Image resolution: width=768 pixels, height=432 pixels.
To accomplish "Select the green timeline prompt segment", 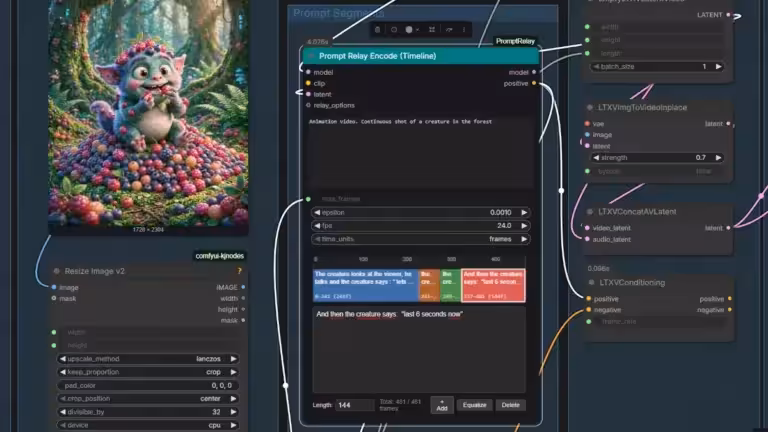I will point(451,285).
